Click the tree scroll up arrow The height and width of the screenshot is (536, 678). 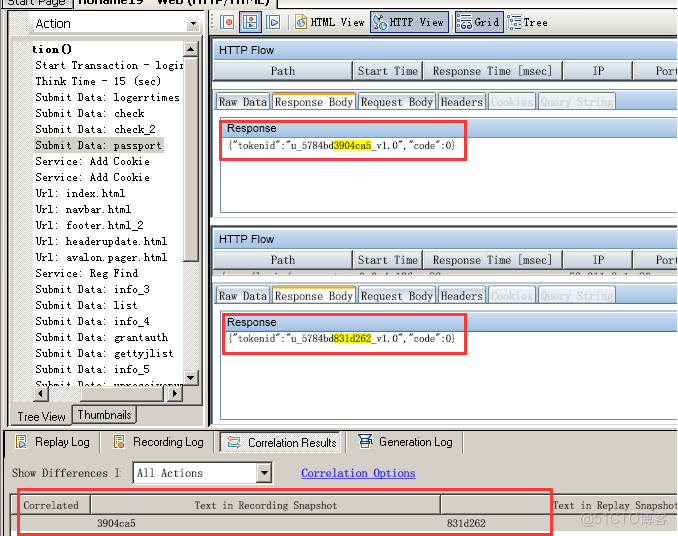pos(191,49)
